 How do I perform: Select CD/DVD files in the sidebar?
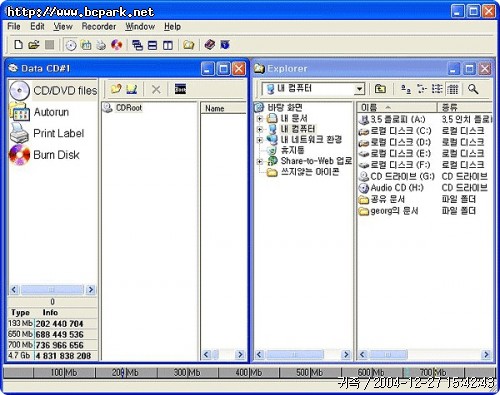click(53, 90)
